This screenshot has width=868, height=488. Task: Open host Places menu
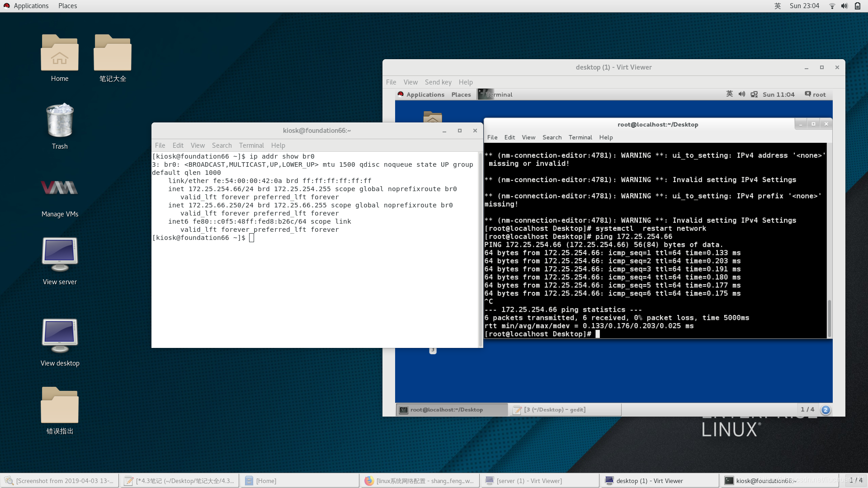click(67, 6)
